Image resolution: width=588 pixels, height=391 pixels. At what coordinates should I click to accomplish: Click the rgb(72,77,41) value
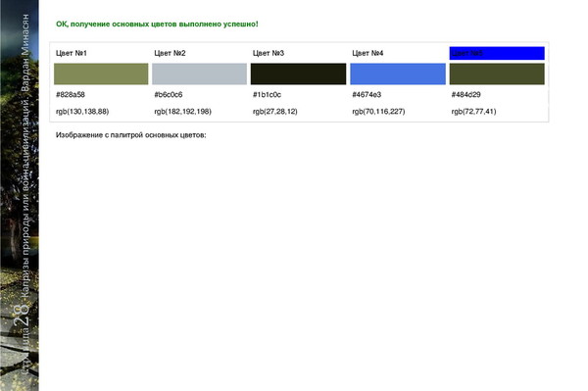pyautogui.click(x=474, y=112)
